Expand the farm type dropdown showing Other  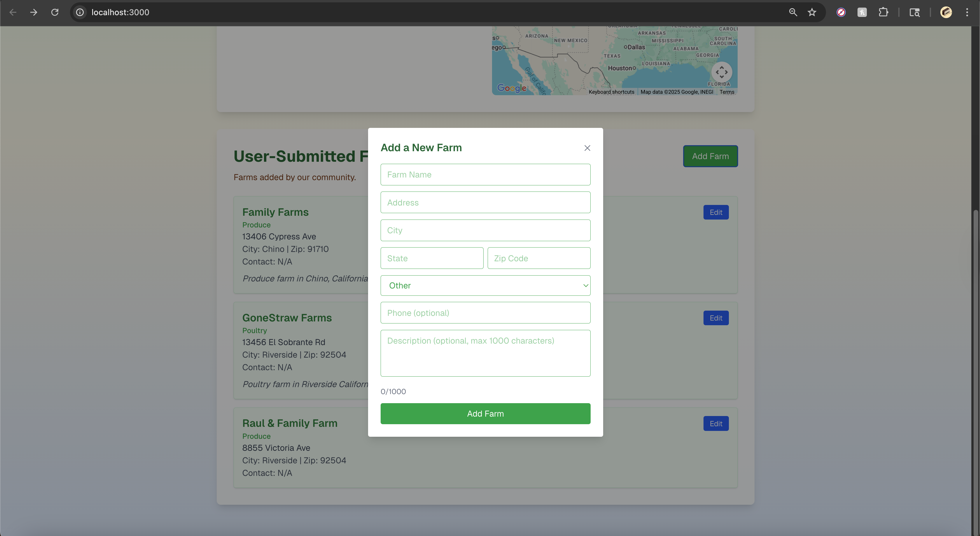[485, 286]
